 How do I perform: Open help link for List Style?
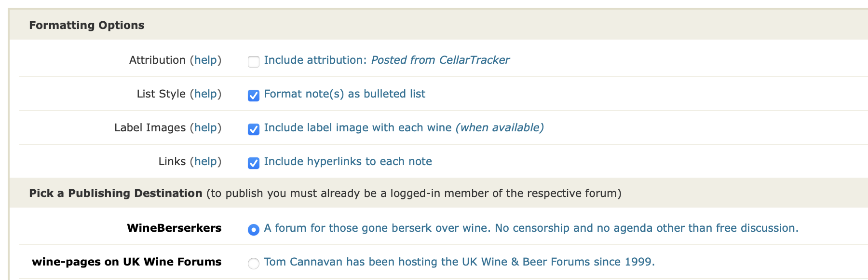point(205,94)
